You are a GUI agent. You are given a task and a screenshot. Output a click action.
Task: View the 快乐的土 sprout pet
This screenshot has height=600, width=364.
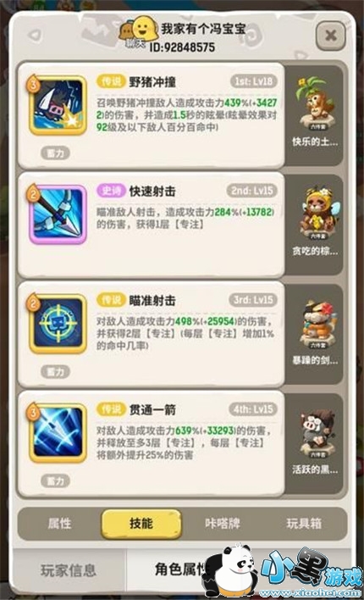[315, 112]
